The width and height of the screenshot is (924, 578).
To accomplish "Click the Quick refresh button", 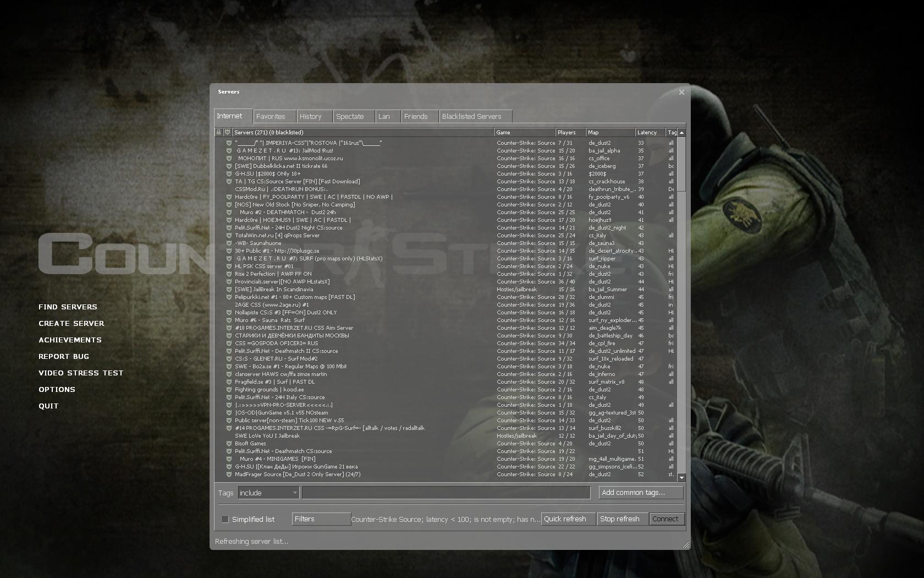I will [x=568, y=519].
